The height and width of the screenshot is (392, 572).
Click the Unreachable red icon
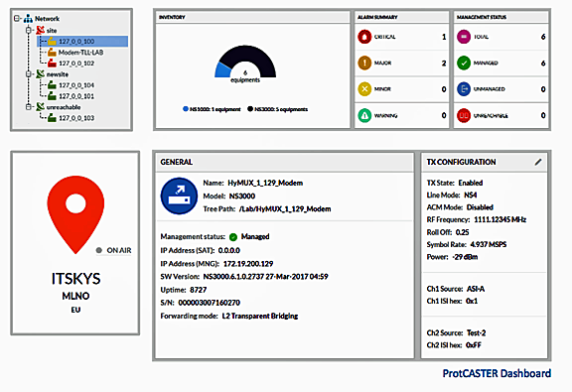464,115
